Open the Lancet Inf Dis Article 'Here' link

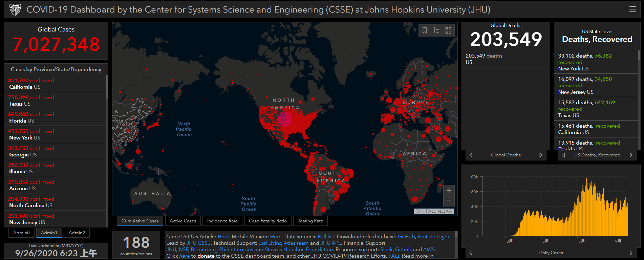pyautogui.click(x=223, y=237)
